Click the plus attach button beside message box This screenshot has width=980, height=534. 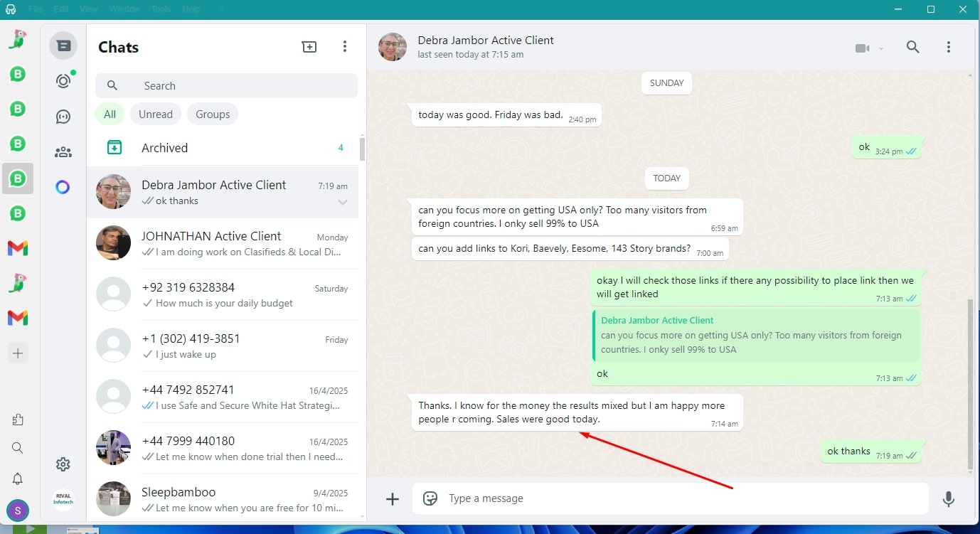click(x=393, y=498)
